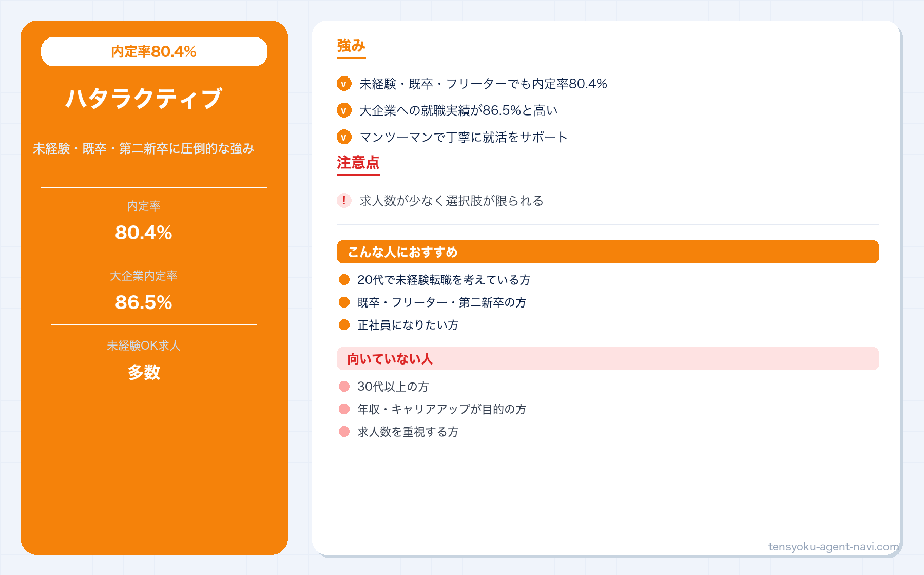Click the text マンツーマンで丁寧に就活をサポート
The height and width of the screenshot is (575, 924).
(464, 137)
